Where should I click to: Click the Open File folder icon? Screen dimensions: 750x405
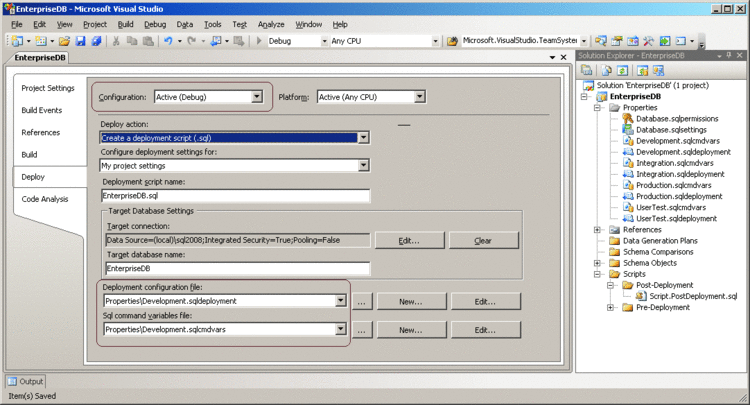(64, 41)
